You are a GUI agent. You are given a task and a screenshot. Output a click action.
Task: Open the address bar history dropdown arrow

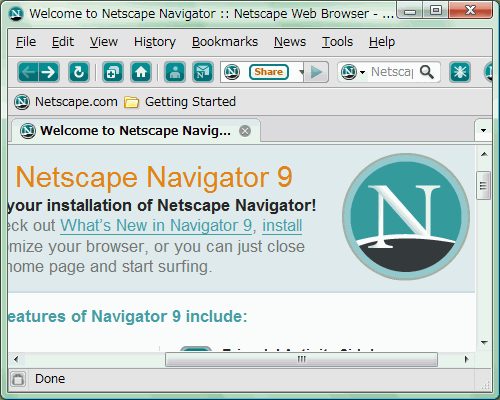click(x=301, y=72)
